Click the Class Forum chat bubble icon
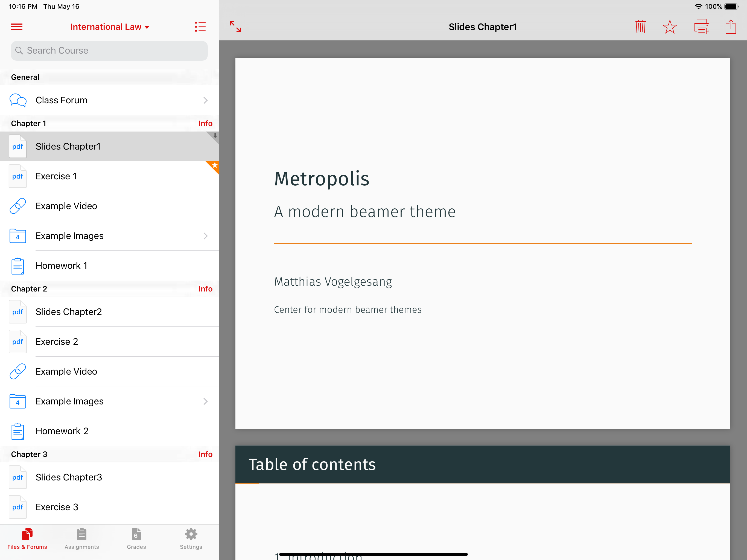Viewport: 747px width, 560px height. coord(18,100)
